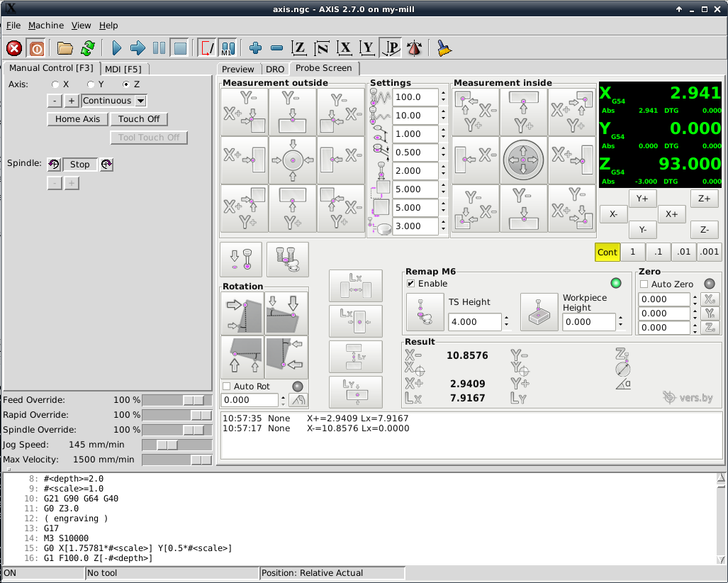Open a G-code file via folder icon
Image resolution: width=728 pixels, height=583 pixels.
[65, 48]
